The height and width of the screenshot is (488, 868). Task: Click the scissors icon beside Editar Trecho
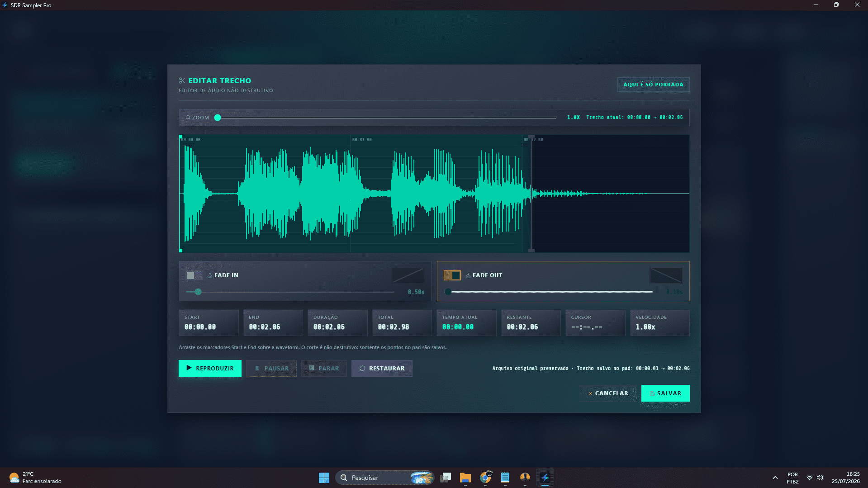[x=182, y=81]
